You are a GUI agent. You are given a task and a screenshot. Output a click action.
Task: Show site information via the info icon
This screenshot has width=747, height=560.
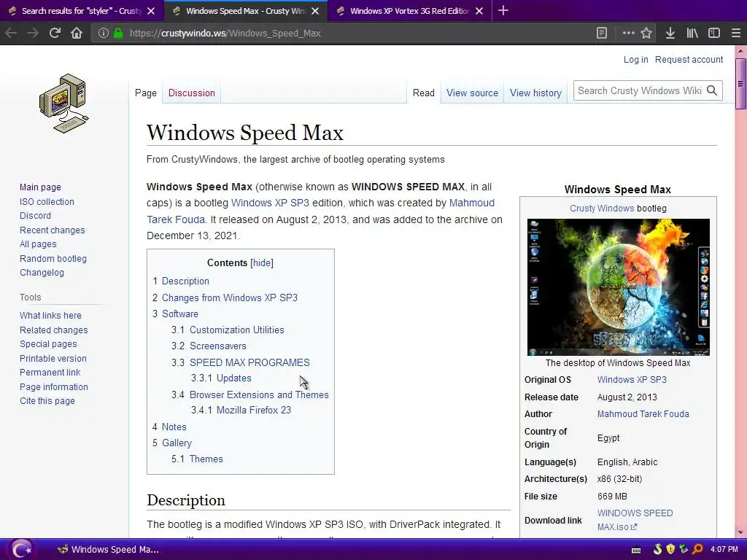(103, 33)
